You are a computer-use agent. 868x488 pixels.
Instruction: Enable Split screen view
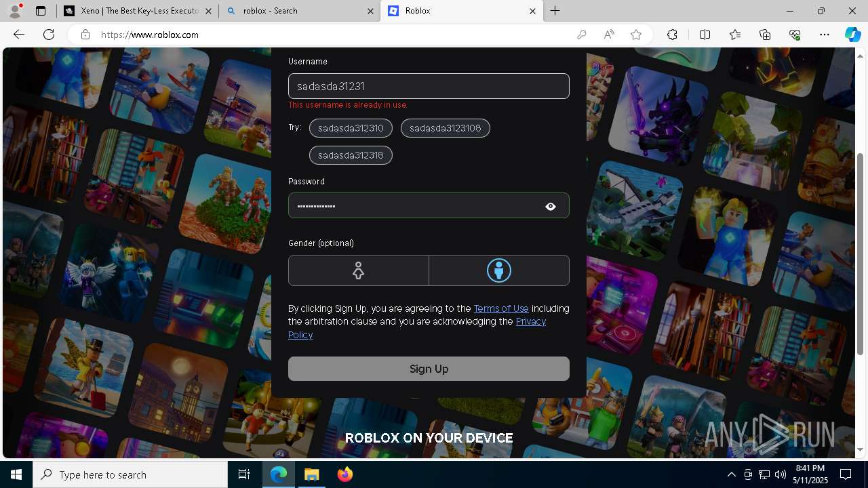705,35
